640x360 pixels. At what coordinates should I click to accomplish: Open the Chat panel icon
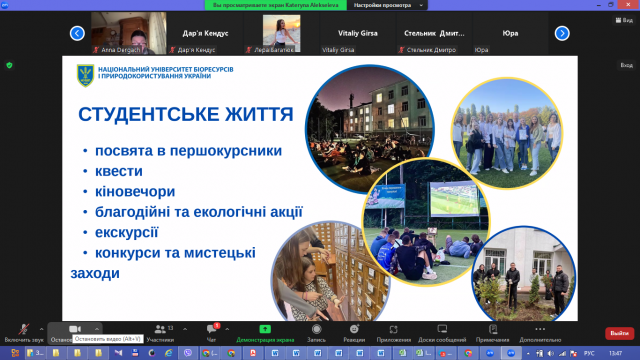(x=212, y=329)
